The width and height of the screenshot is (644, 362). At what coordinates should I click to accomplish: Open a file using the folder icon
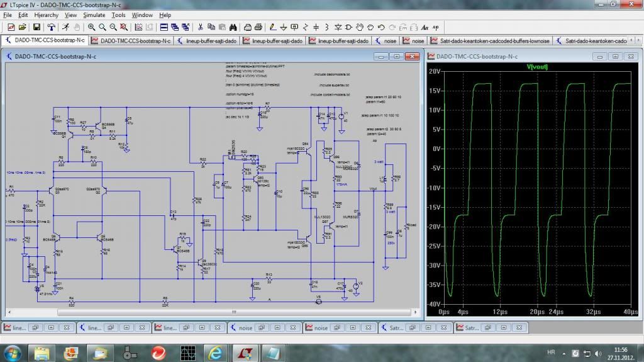coord(22,27)
